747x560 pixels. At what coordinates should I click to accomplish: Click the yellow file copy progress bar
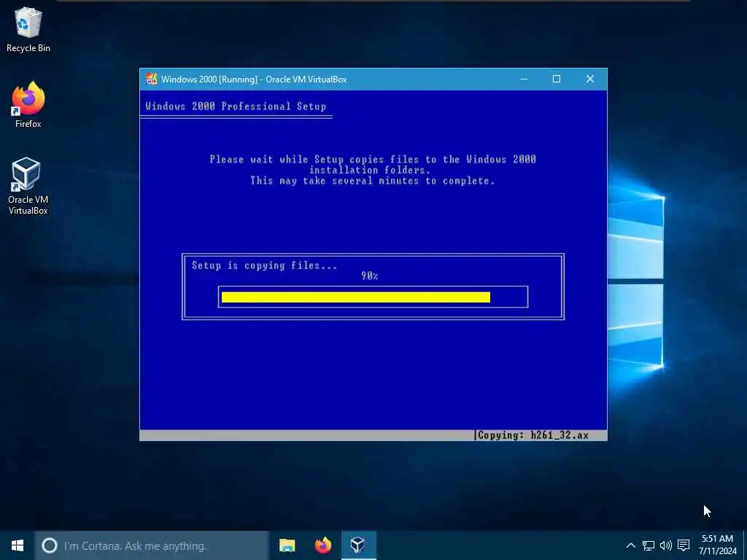(x=356, y=297)
